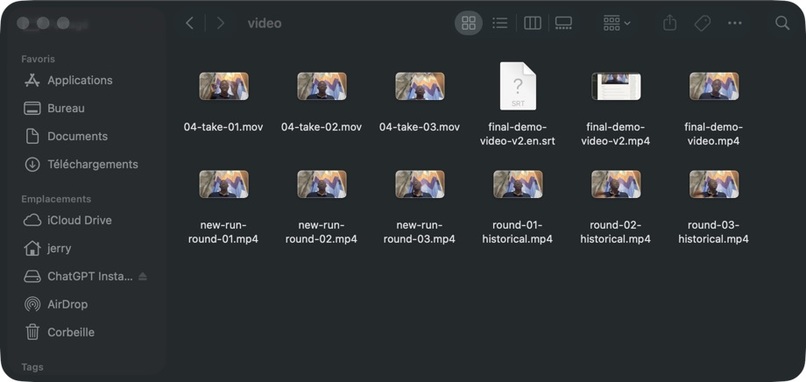
Task: Click the ChatGPT Insta... disk drive icon
Action: [x=32, y=277]
